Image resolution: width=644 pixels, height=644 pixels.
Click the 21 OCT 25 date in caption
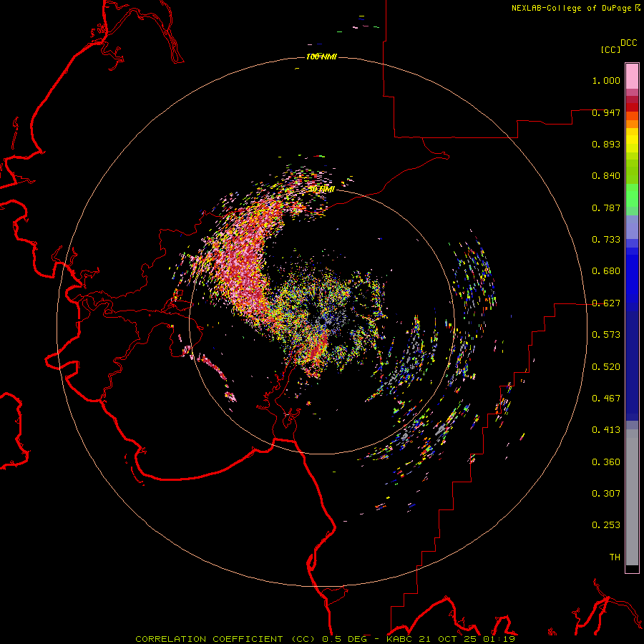pyautogui.click(x=447, y=639)
